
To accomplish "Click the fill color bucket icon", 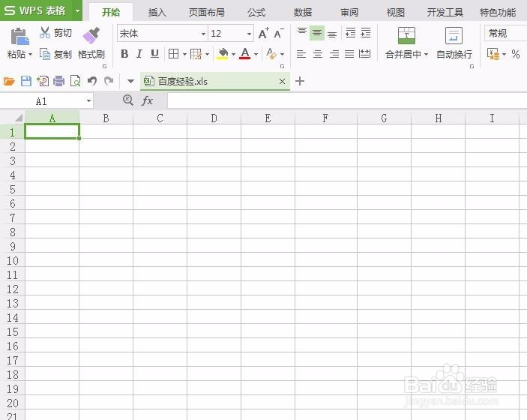I will click(x=223, y=53).
